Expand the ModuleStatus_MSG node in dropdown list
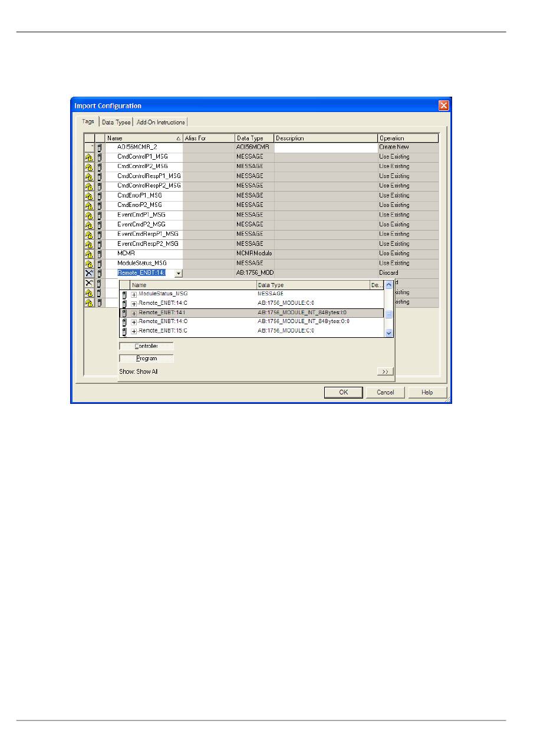Image resolution: width=560 pixels, height=747 pixels. pos(134,294)
